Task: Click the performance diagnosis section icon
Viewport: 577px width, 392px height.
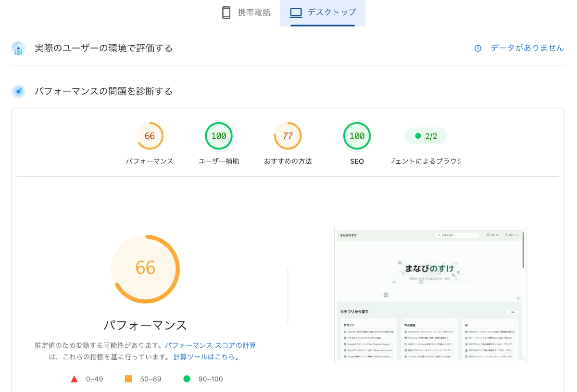Action: (x=18, y=91)
